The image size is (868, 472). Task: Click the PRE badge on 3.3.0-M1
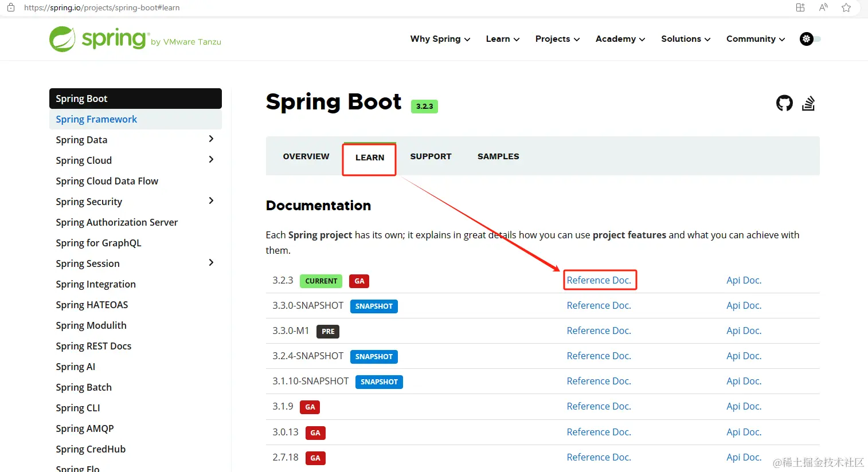click(x=328, y=332)
